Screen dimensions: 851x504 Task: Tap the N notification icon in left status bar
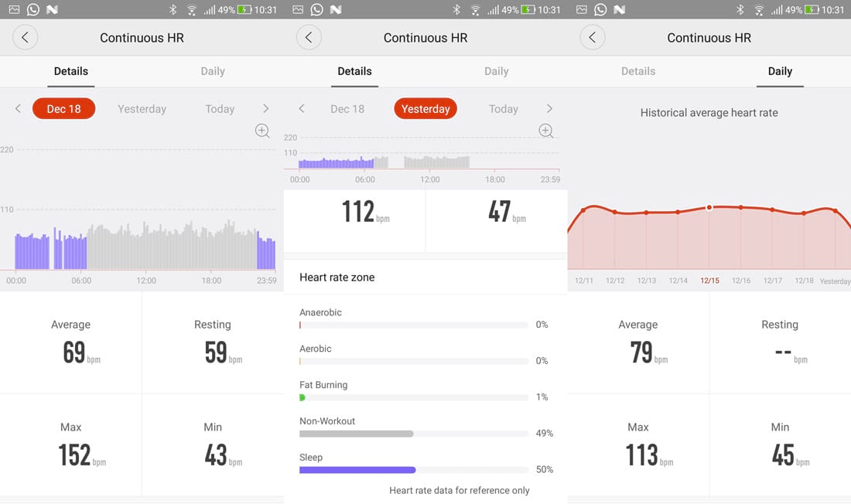[52, 9]
